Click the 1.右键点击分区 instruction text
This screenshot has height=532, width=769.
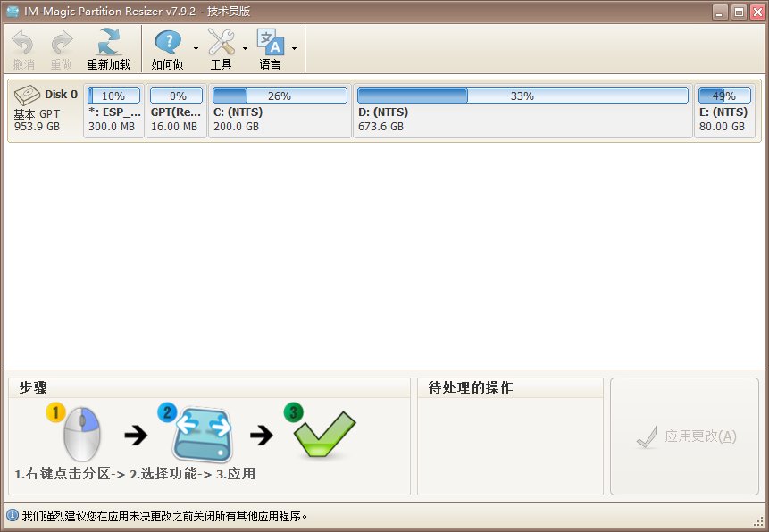(x=62, y=474)
